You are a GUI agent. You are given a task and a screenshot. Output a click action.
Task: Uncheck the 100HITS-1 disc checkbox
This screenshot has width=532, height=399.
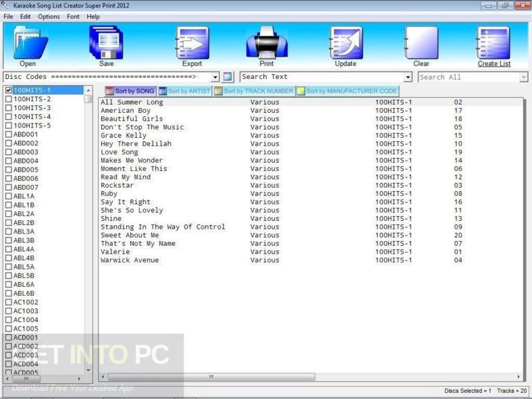(x=9, y=90)
